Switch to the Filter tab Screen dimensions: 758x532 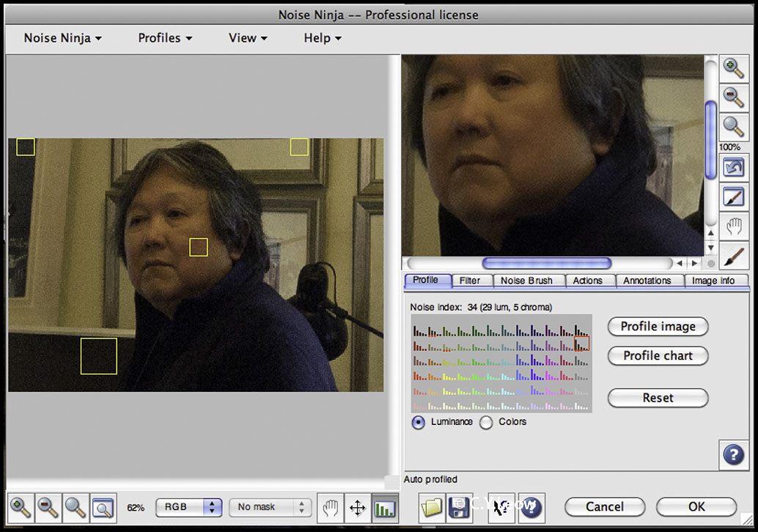(x=471, y=281)
